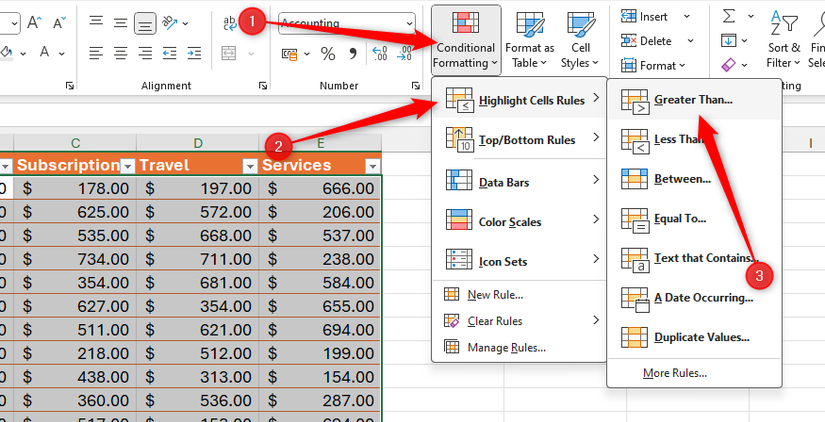825x422 pixels.
Task: Click the Merge and Center icon
Action: [x=228, y=53]
